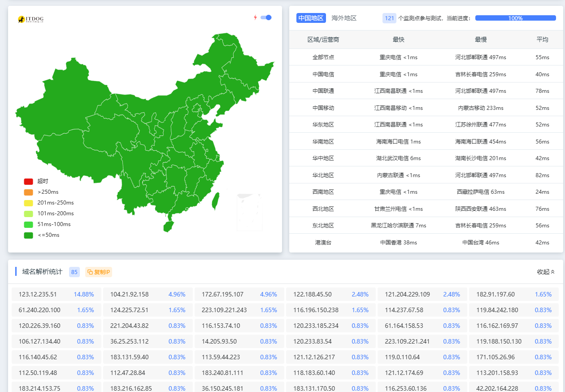This screenshot has height=392, width=565.
Task: Click the Taiwan island on the map
Action: click(216, 201)
